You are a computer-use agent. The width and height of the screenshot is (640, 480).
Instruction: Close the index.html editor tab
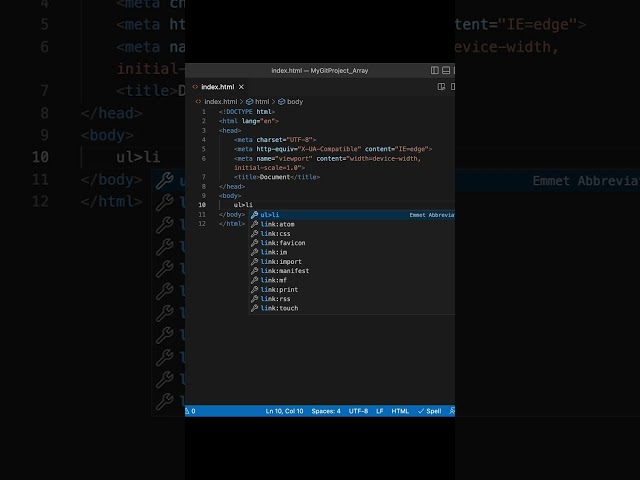pos(241,87)
